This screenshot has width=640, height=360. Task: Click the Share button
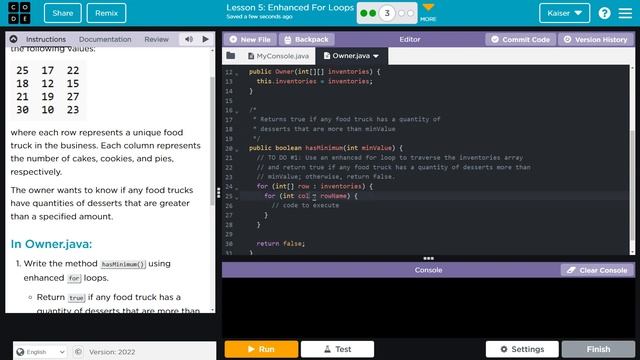(62, 13)
